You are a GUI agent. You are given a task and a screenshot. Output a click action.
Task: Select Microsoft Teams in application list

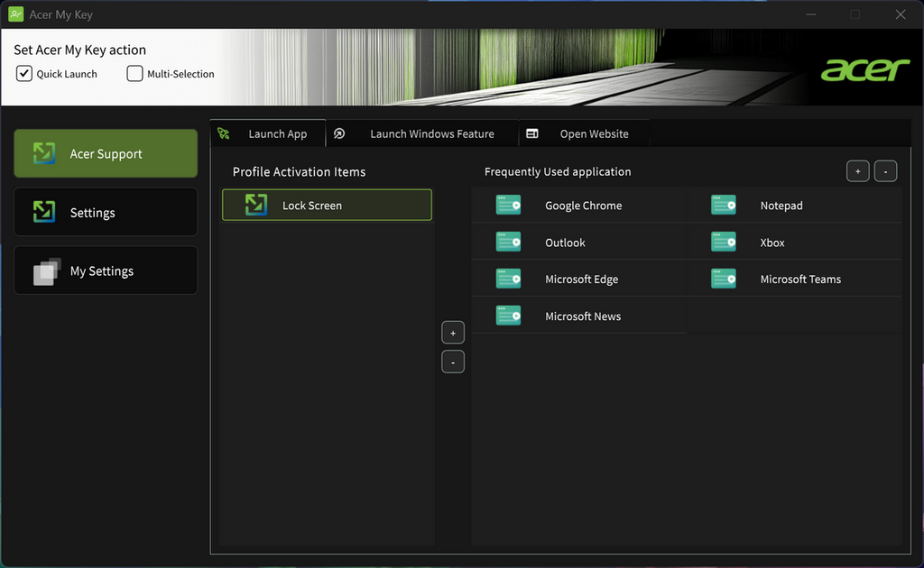coord(794,279)
